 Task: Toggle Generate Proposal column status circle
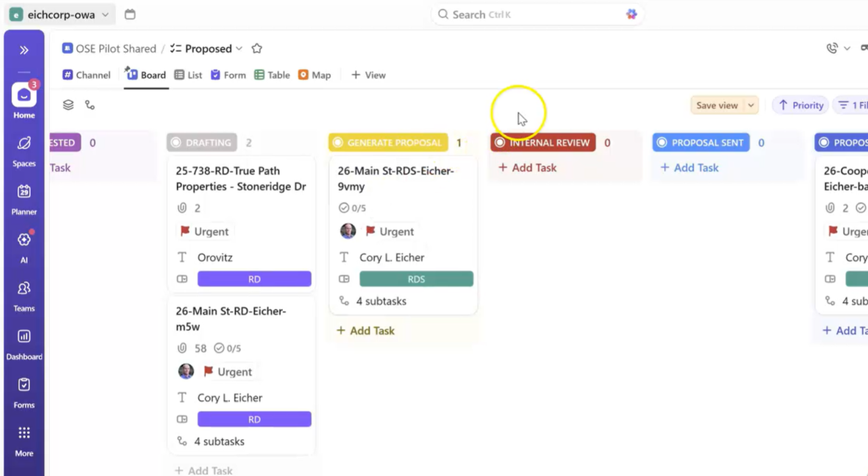(337, 142)
